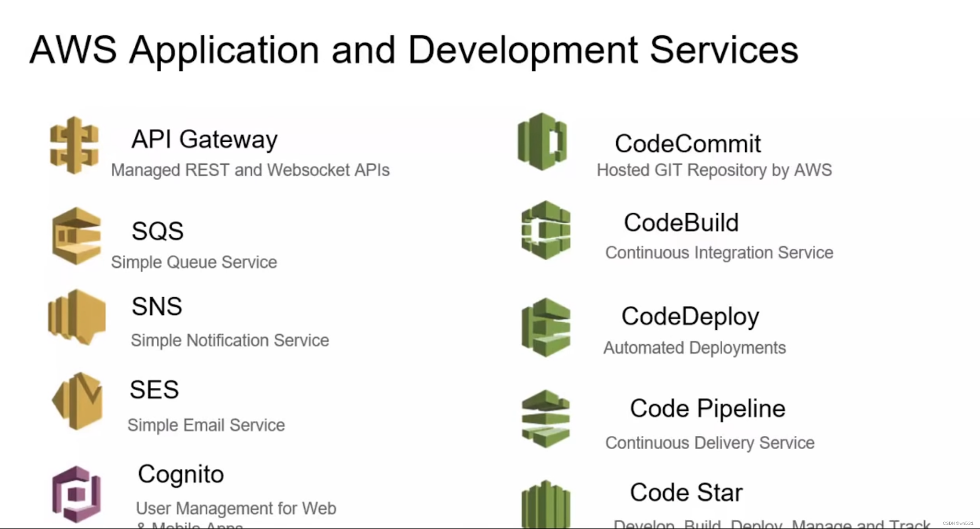The image size is (980, 529).
Task: Click the API Gateway heading text
Action: [204, 139]
